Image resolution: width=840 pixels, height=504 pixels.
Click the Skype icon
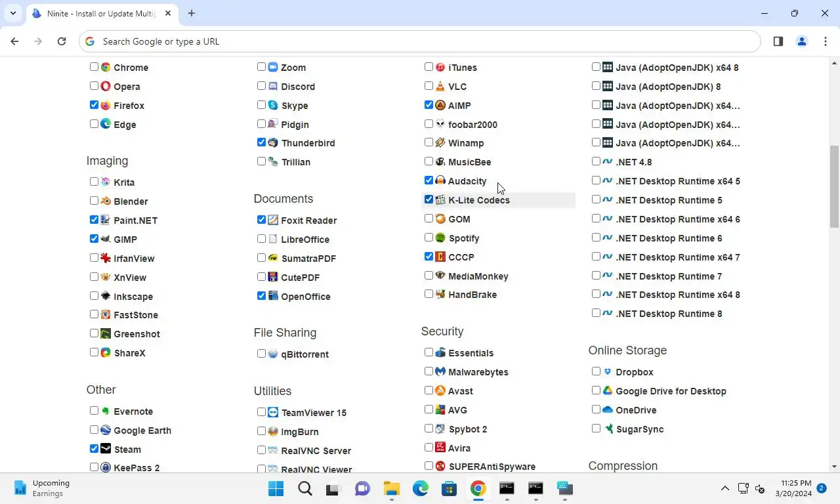pos(273,105)
